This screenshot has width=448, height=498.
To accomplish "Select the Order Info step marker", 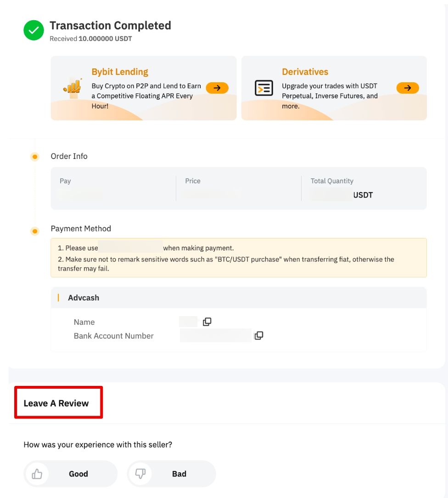I will (34, 157).
